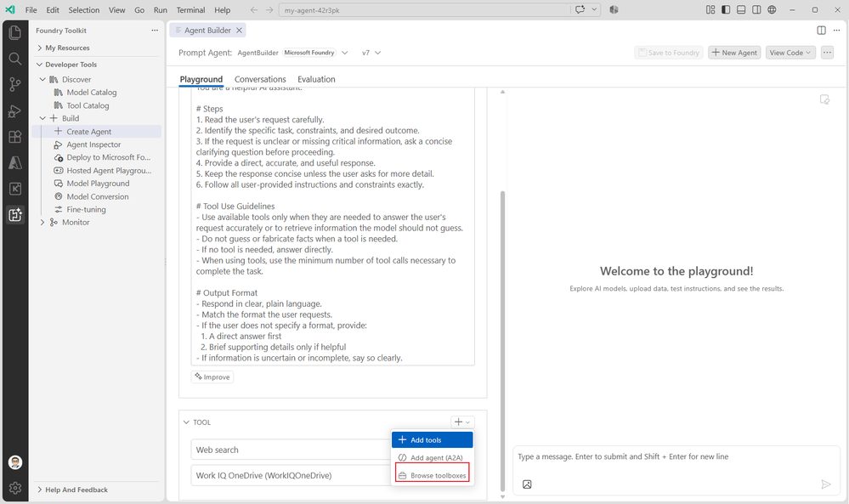Toggle the bottom panel
Screen dimensions: 849x504
741,9
